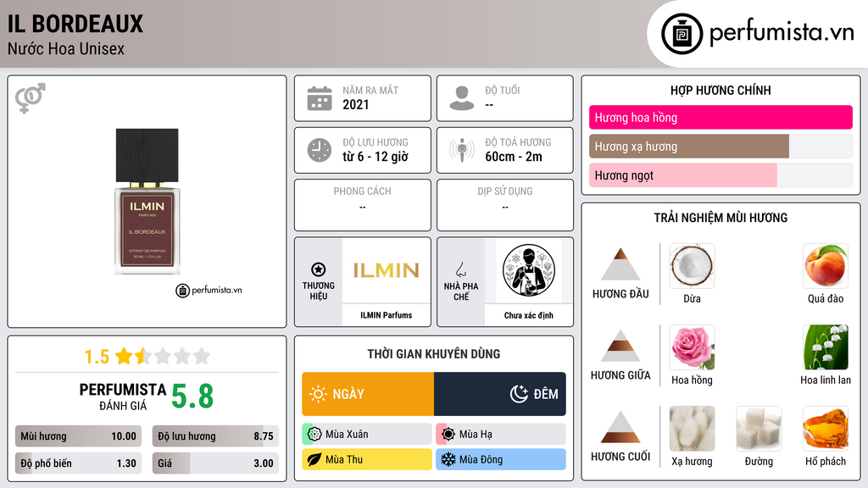The height and width of the screenshot is (488, 868).
Task: Click the IL BORDEAUX title
Action: tap(75, 24)
